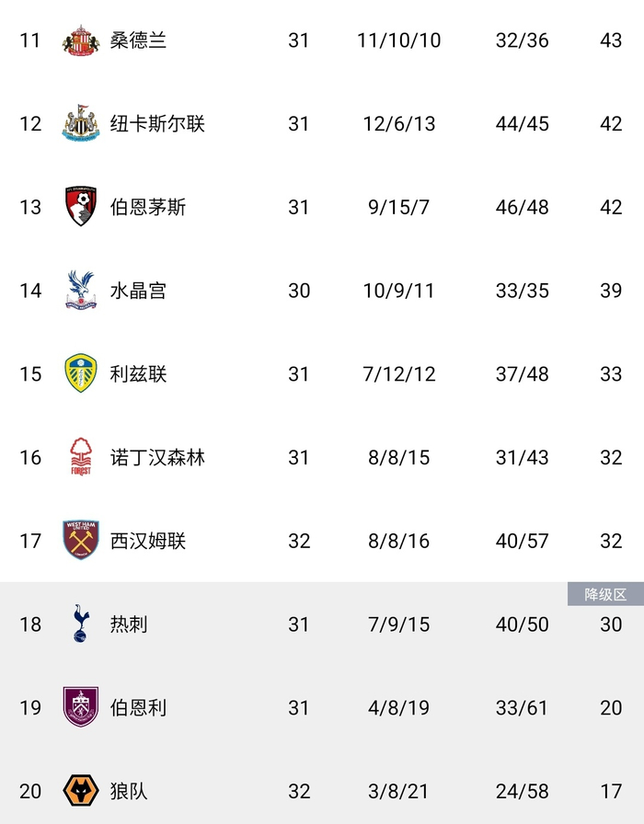Viewport: 644px width, 824px height.
Task: Select the 水晶宫 team name
Action: click(138, 291)
